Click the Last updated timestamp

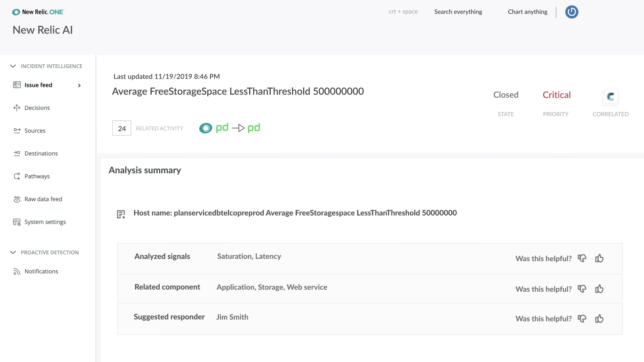pyautogui.click(x=167, y=76)
